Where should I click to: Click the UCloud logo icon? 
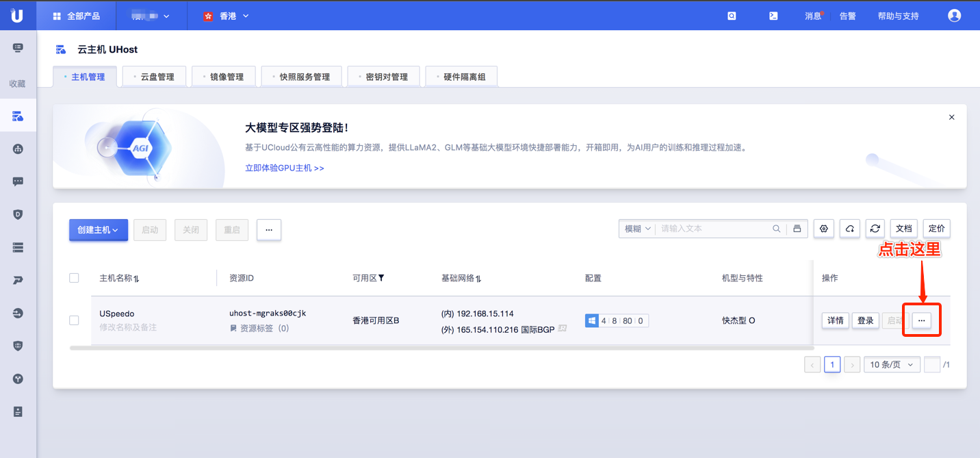click(17, 15)
